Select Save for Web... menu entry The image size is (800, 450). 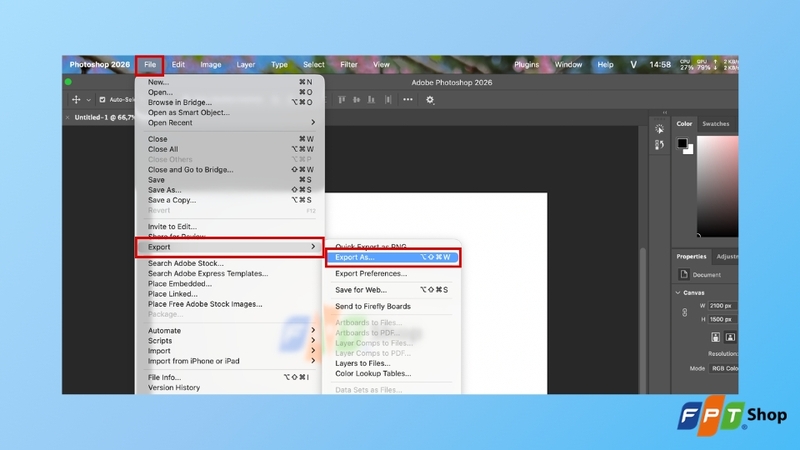pos(393,290)
